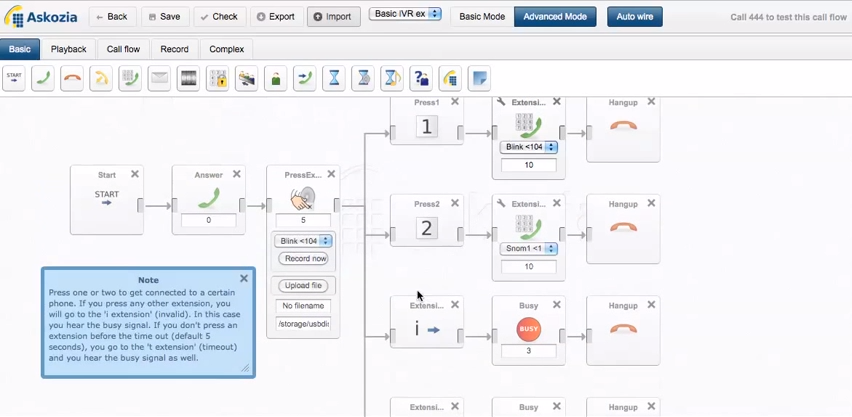
Task: Open the Call flow tab
Action: pyautogui.click(x=124, y=49)
